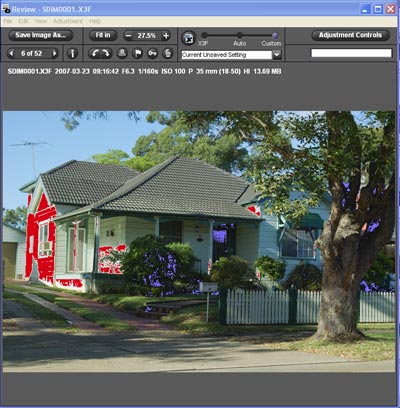
Task: Zoom out with the minus button
Action: (128, 35)
